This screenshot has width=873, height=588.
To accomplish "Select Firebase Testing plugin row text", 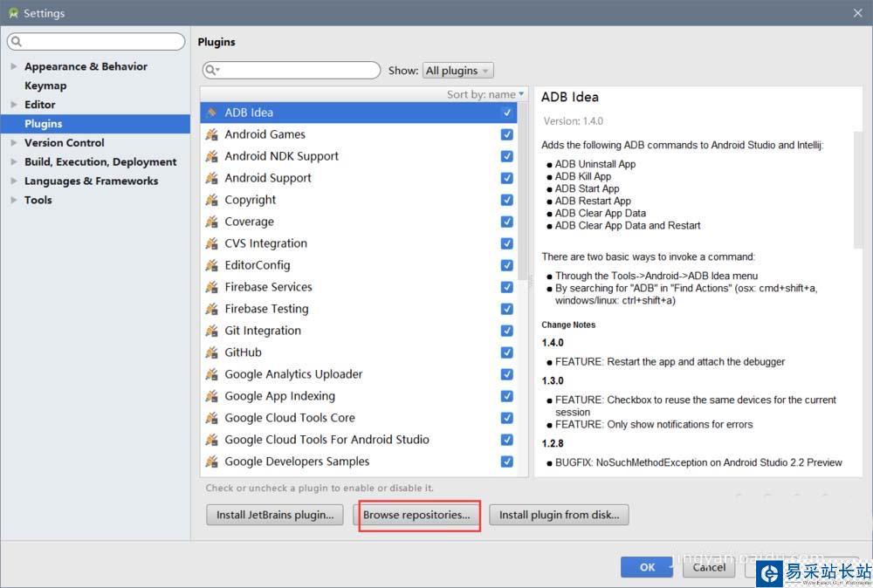I will 266,309.
